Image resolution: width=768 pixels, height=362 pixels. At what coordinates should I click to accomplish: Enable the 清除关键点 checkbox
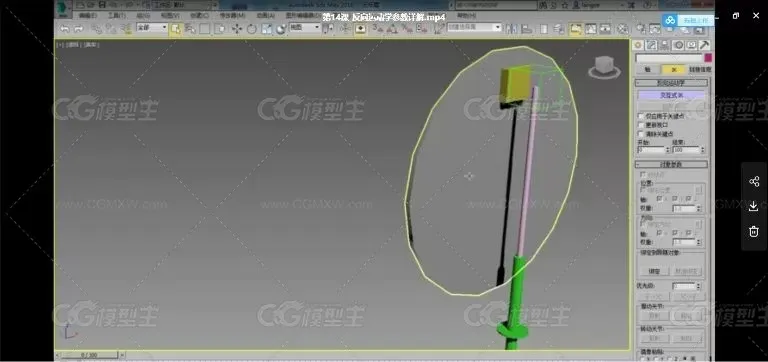pos(641,133)
